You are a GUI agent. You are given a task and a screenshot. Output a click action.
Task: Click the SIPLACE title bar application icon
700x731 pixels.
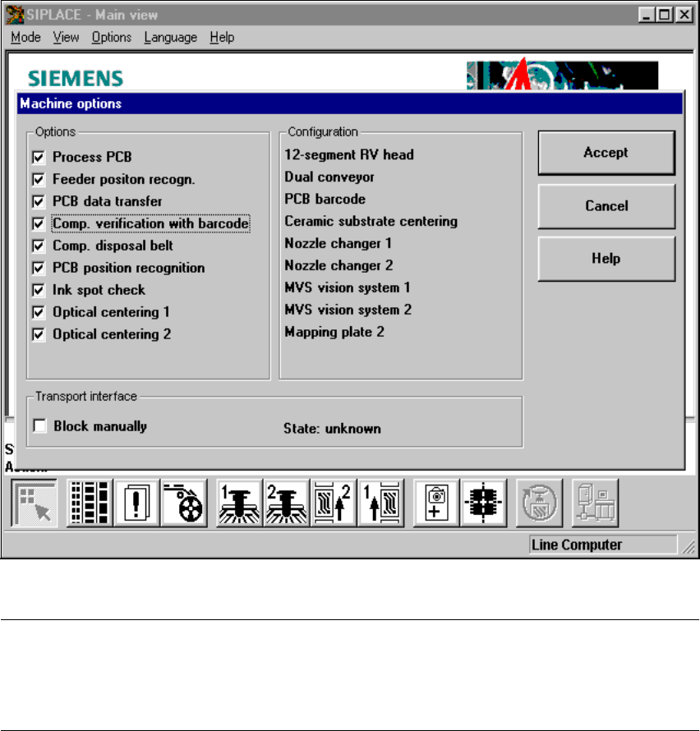click(15, 15)
